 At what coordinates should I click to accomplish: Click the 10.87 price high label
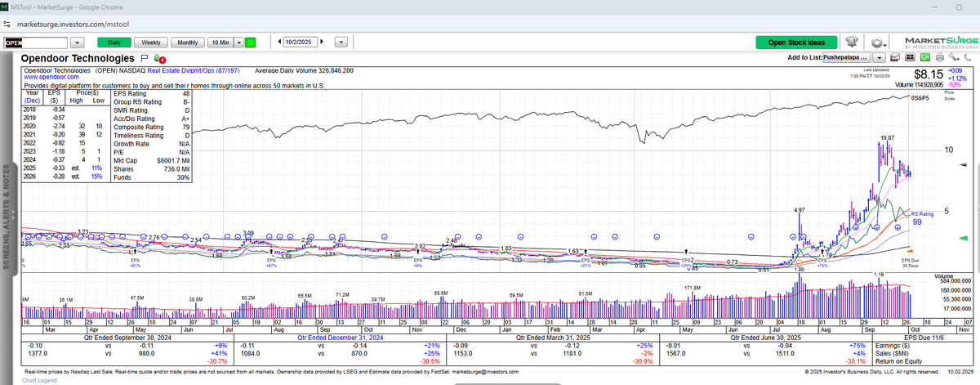[x=888, y=138]
